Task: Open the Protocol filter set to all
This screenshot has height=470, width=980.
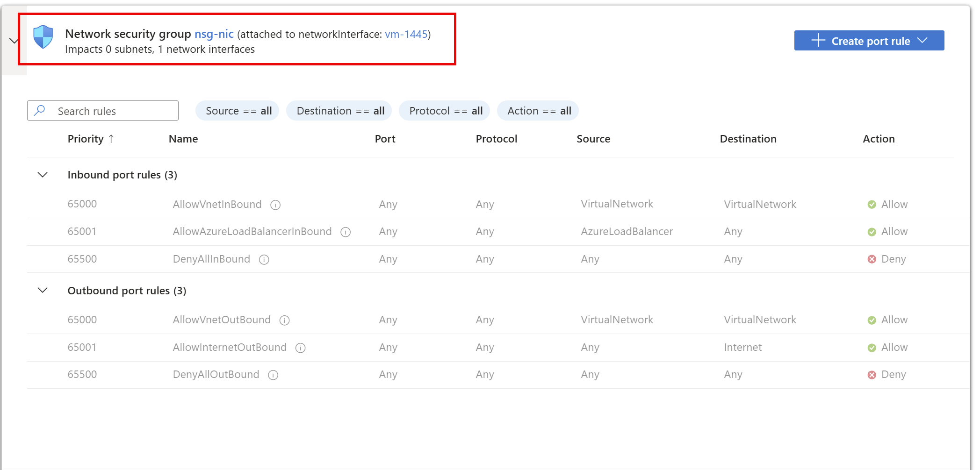Action: pyautogui.click(x=444, y=111)
